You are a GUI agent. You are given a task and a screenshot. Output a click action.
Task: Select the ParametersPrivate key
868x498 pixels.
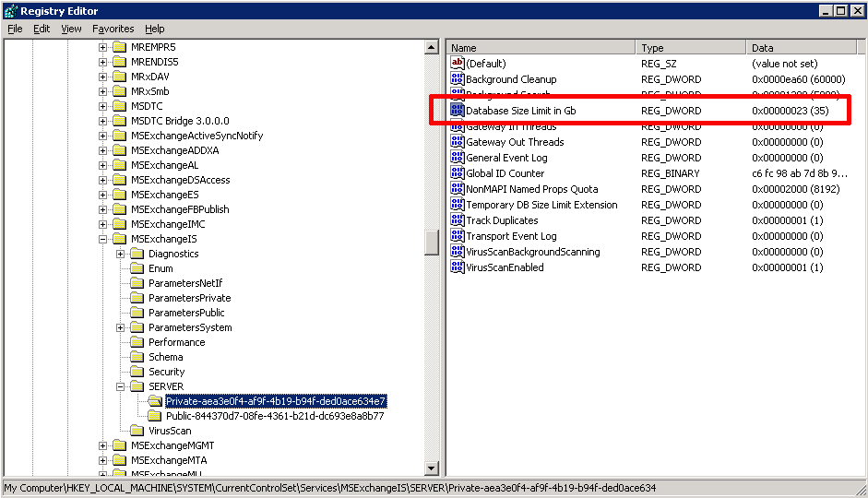pos(189,298)
